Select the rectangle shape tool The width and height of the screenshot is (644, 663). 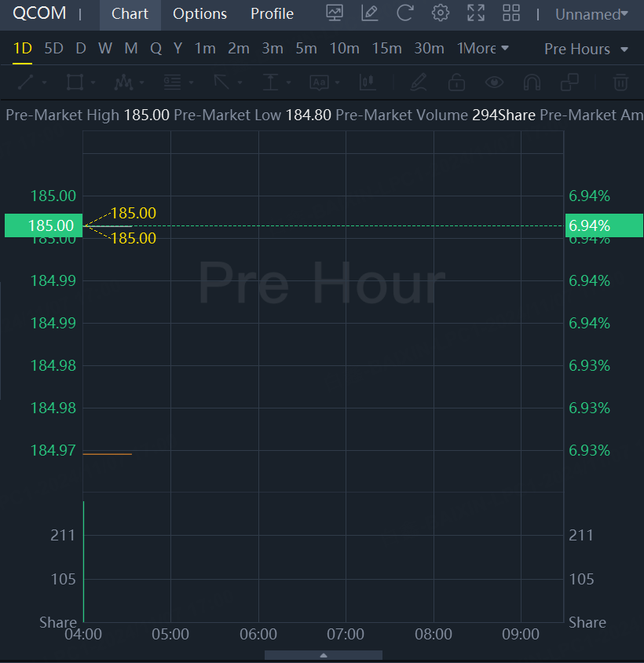pos(75,82)
